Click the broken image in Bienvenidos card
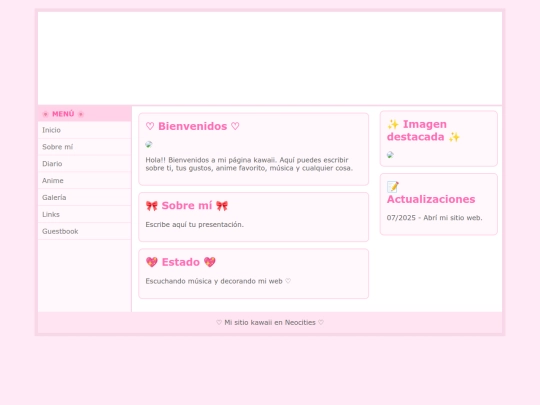540x405 pixels. tap(149, 144)
